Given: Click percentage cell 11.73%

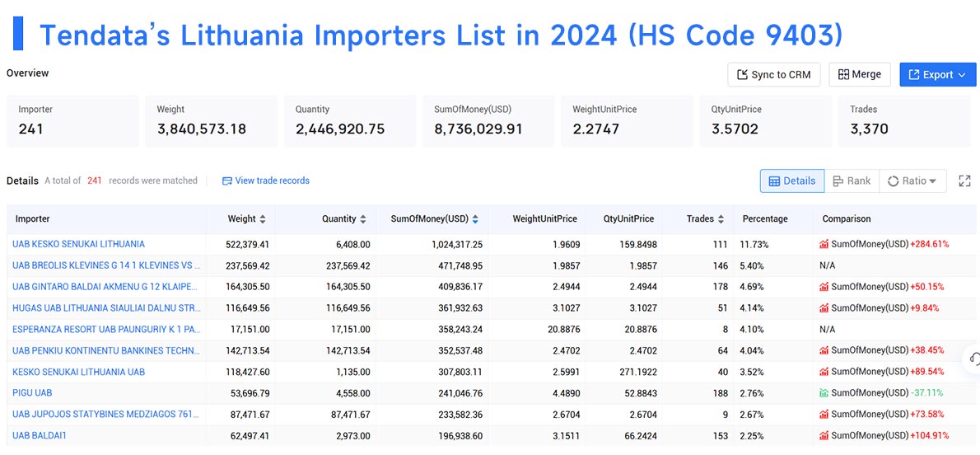Looking at the screenshot, I should coord(756,244).
